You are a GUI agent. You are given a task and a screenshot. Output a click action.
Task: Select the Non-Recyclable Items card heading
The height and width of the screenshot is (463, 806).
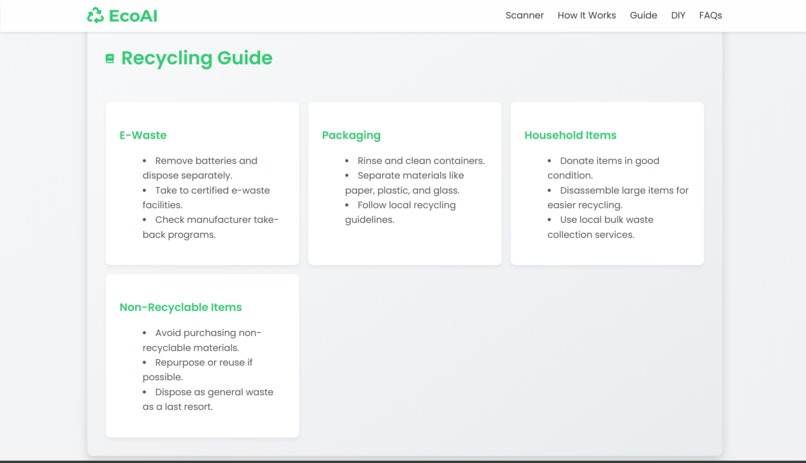pyautogui.click(x=180, y=307)
